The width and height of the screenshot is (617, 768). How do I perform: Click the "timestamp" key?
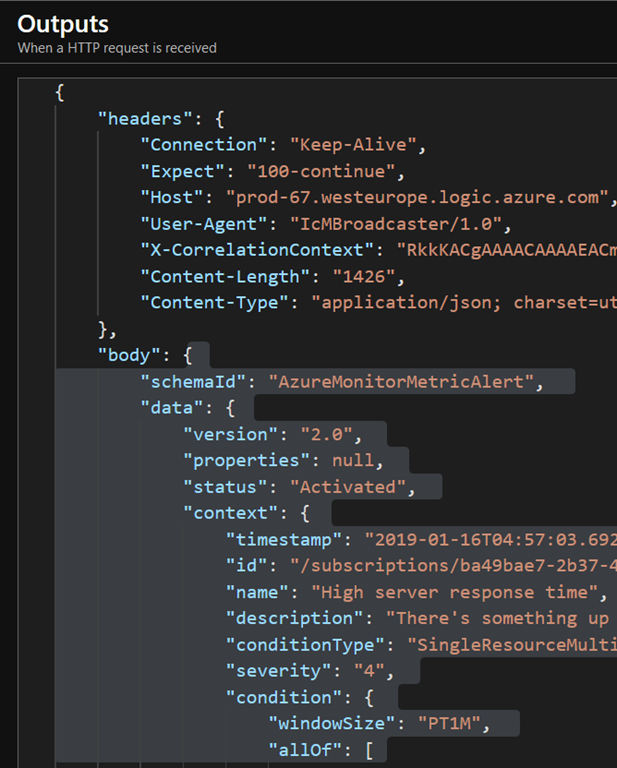(284, 540)
